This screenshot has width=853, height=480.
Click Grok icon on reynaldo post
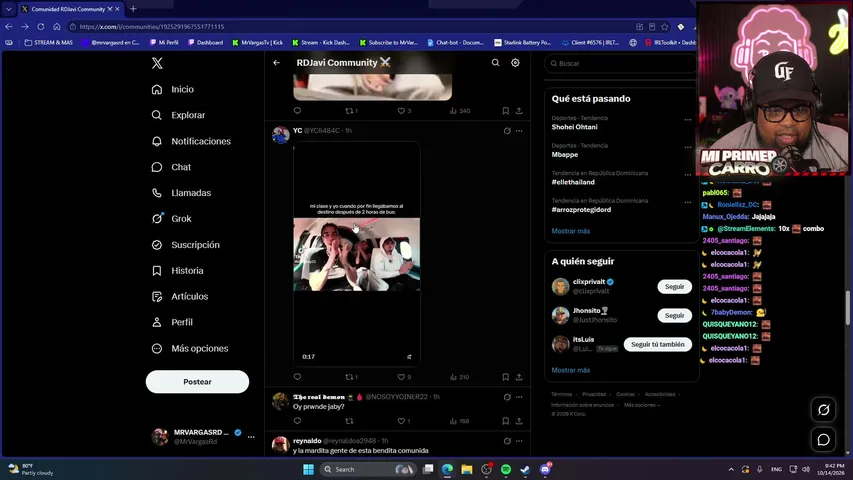pyautogui.click(x=507, y=441)
